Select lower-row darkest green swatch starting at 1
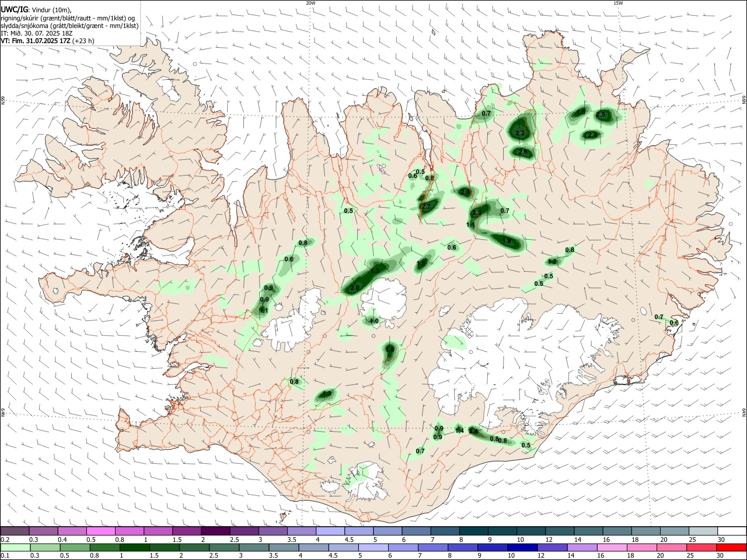The height and width of the screenshot is (560, 747). pyautogui.click(x=134, y=547)
